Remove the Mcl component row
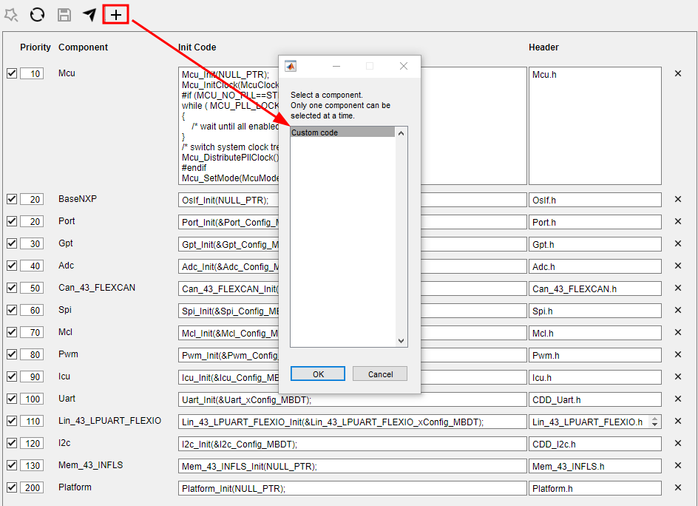The image size is (698, 506). [x=678, y=332]
